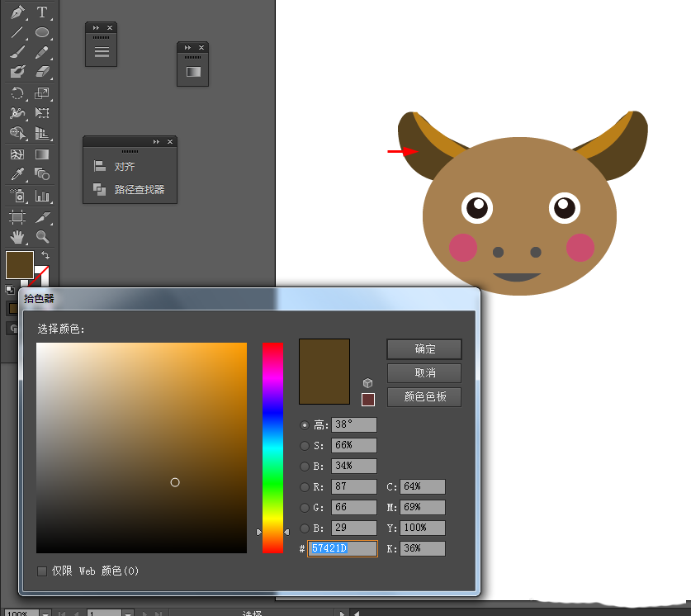Select the Free Transform tool

(42, 113)
